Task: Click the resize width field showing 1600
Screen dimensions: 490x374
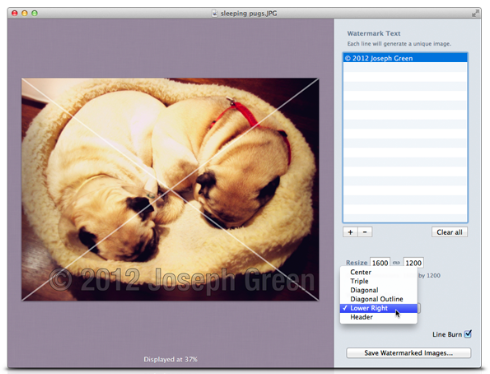Action: 380,263
